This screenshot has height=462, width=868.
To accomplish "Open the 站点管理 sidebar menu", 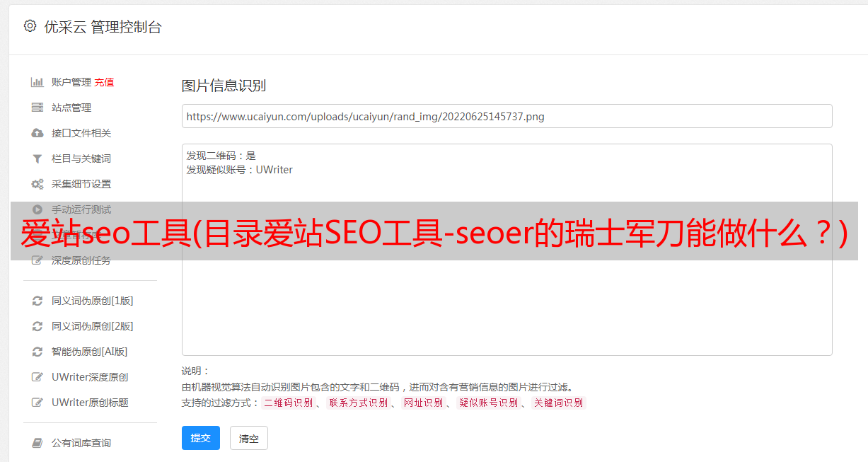I will (71, 108).
